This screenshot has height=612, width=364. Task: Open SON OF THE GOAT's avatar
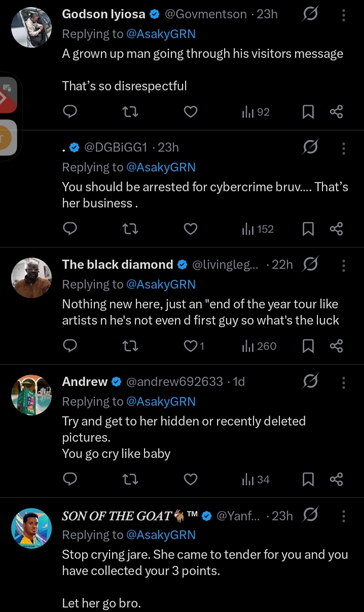point(31,528)
